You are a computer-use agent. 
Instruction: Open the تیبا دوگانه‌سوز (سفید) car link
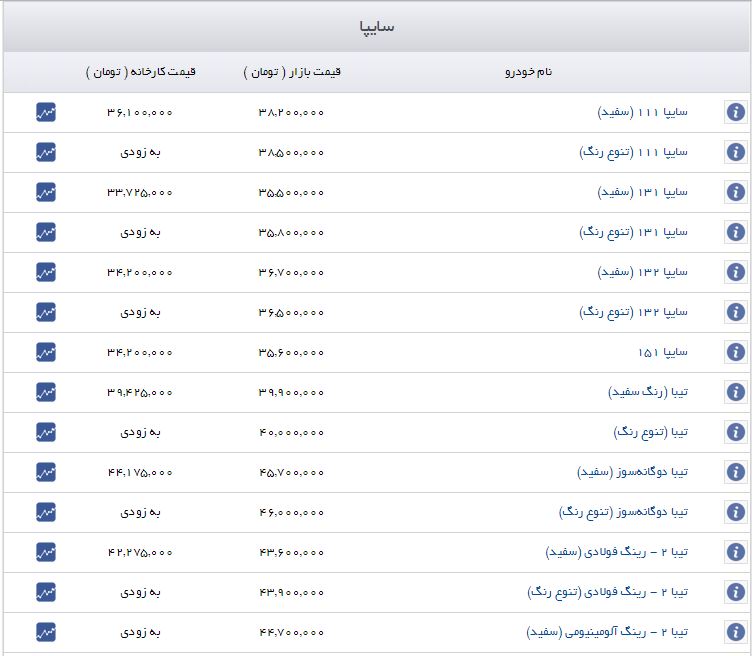pyautogui.click(x=632, y=472)
